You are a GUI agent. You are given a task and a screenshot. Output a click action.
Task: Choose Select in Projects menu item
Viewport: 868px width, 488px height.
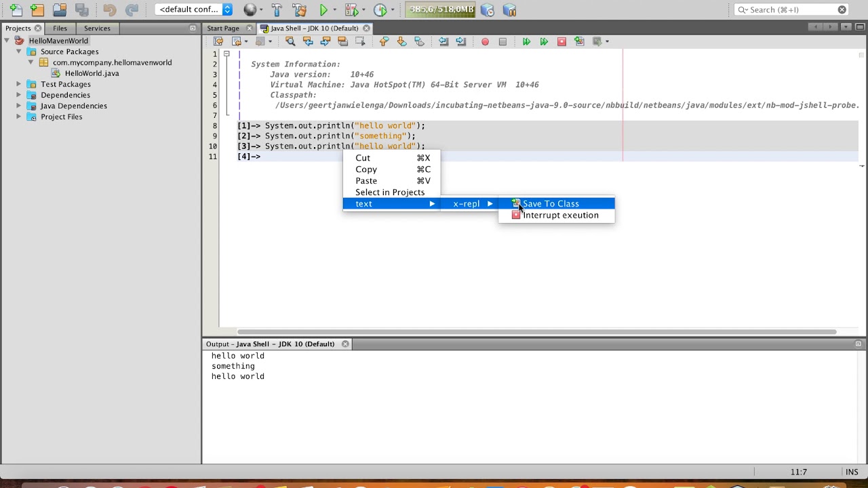(x=393, y=192)
